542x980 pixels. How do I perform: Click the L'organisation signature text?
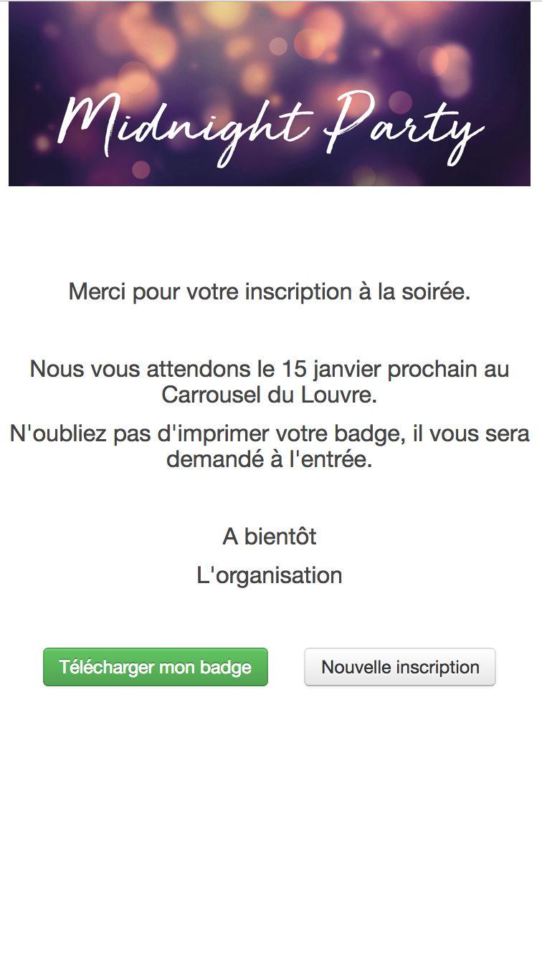coord(270,575)
